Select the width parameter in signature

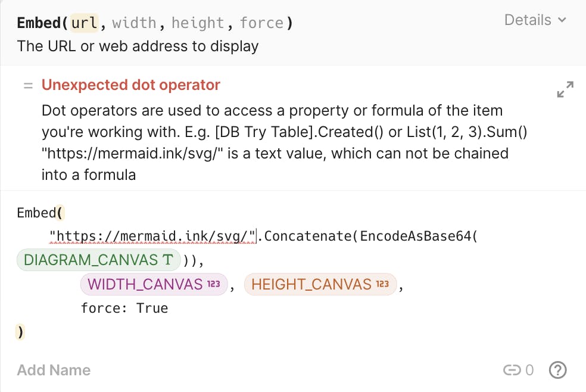click(x=134, y=23)
